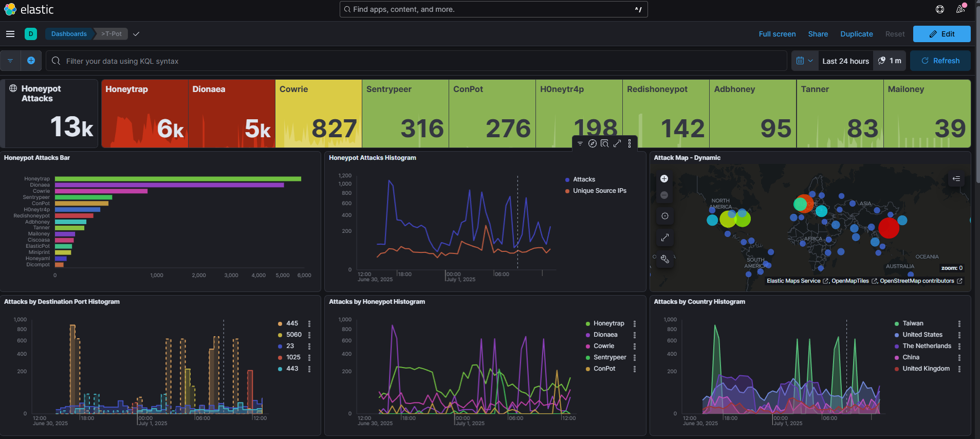Click the Refresh button
980x439 pixels.
click(940, 61)
